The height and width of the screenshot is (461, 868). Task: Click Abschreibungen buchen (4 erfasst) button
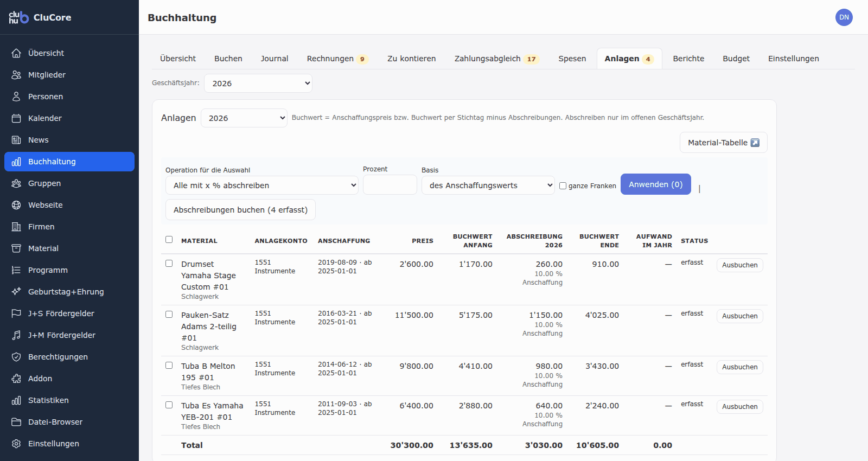pyautogui.click(x=240, y=210)
